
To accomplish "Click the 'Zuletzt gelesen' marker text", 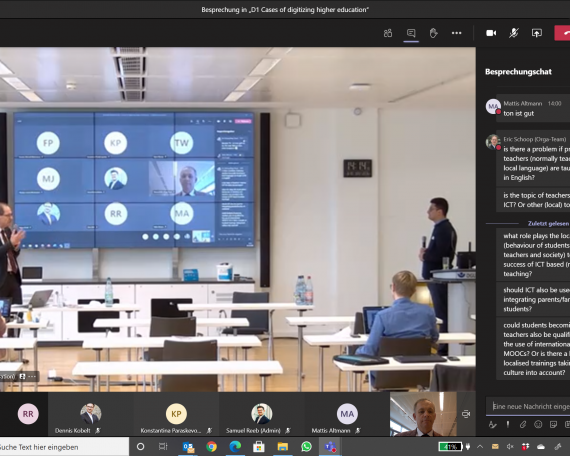I will (548, 224).
